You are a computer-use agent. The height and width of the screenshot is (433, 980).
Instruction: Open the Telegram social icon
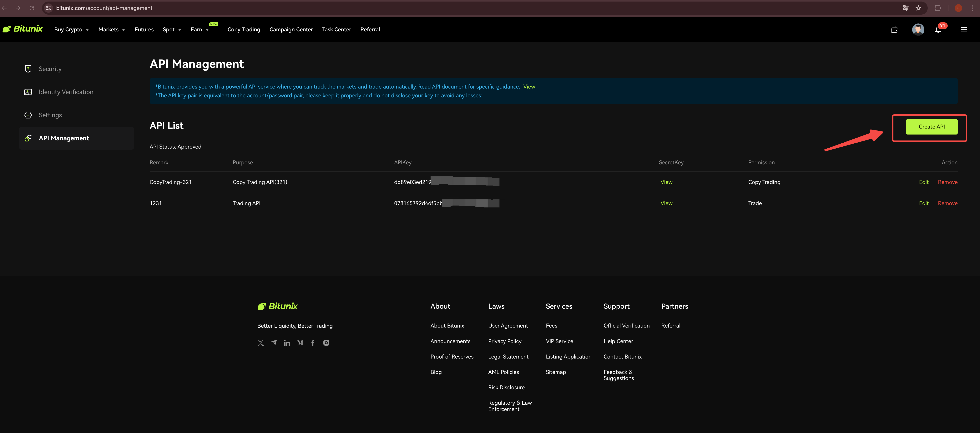click(274, 342)
